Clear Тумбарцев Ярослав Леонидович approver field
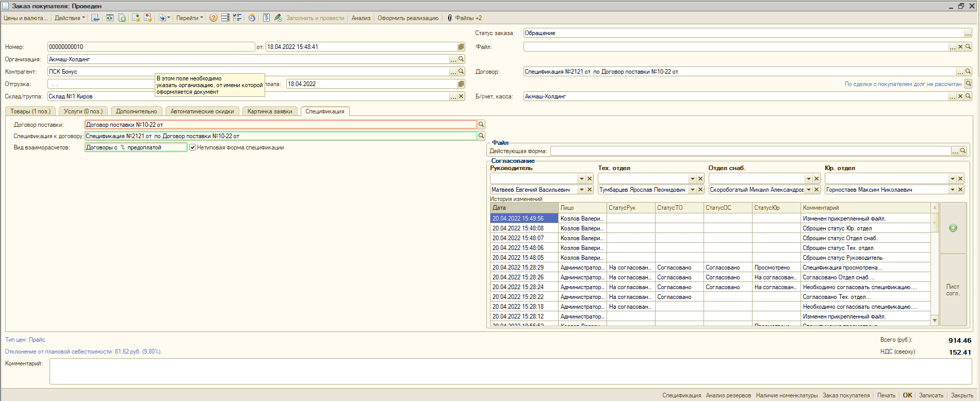 pyautogui.click(x=700, y=190)
